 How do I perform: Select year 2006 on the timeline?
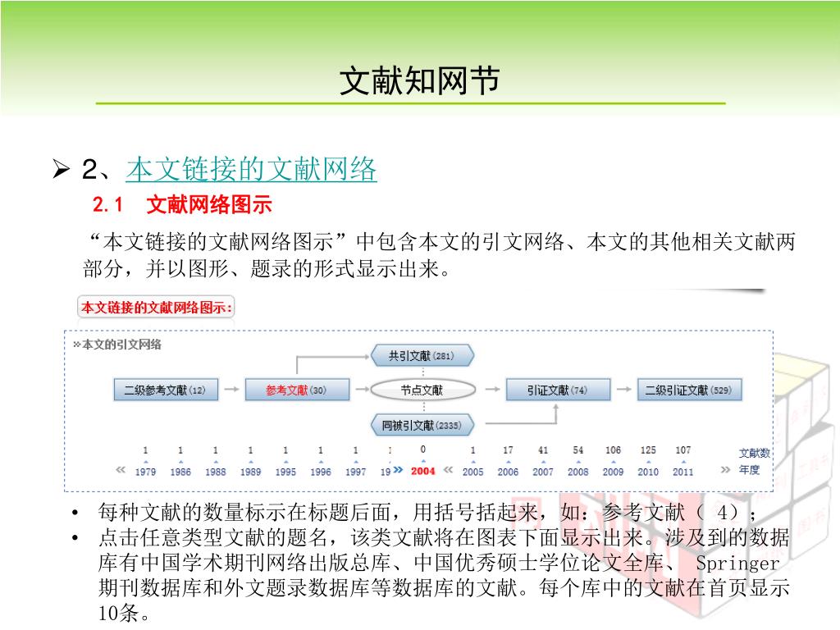(x=508, y=472)
